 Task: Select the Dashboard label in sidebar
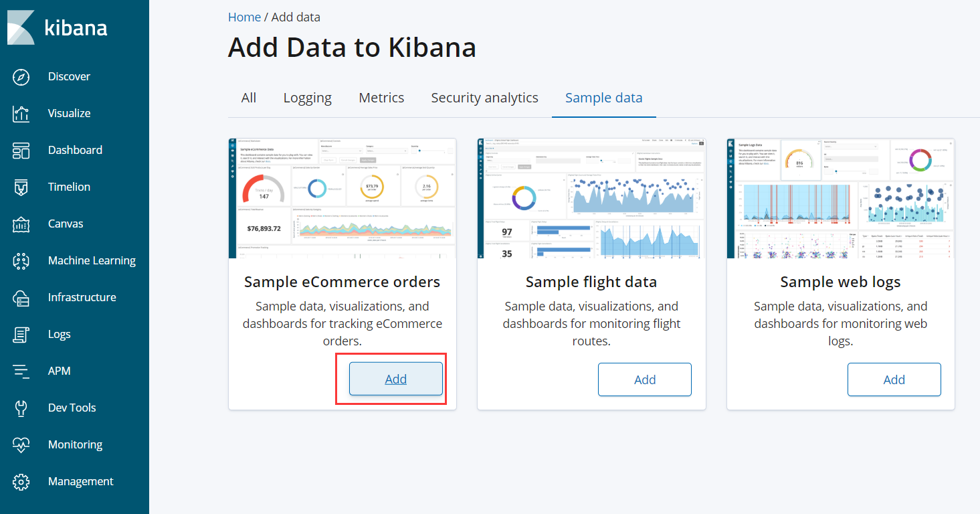coord(75,150)
